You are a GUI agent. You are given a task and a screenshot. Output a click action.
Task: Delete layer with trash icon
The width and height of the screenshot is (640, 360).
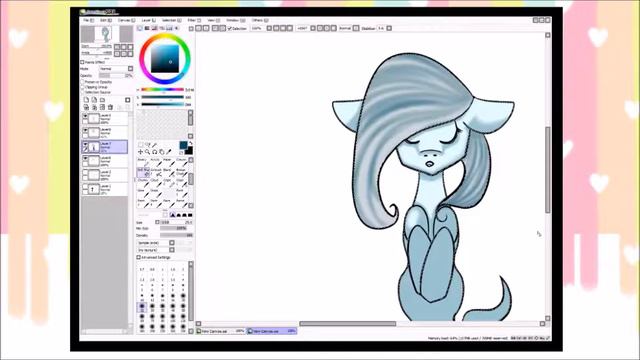pos(110,107)
